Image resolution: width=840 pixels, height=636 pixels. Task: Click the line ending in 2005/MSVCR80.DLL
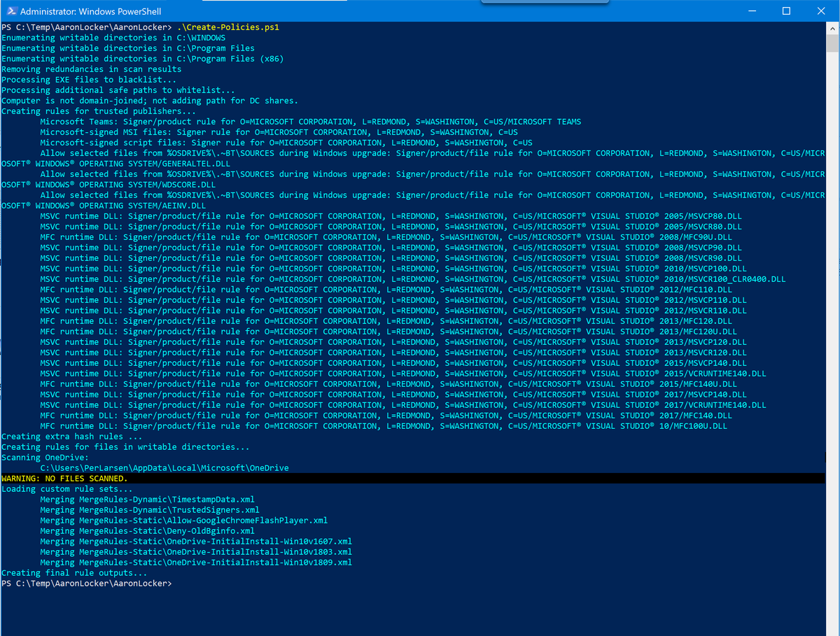point(391,227)
